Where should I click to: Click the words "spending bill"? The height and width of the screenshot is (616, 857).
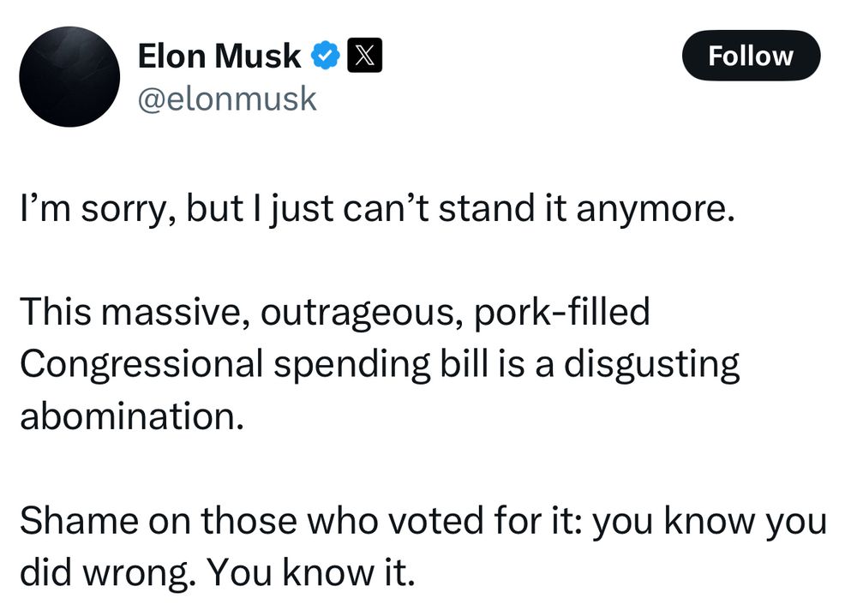381,365
